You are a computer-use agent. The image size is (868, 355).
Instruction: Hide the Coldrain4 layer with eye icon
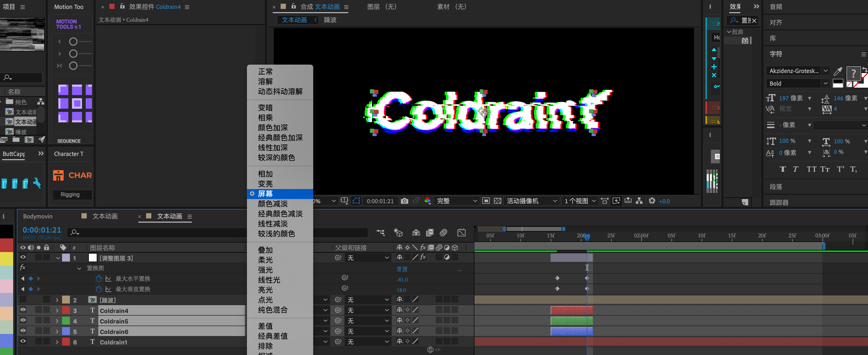pos(23,310)
